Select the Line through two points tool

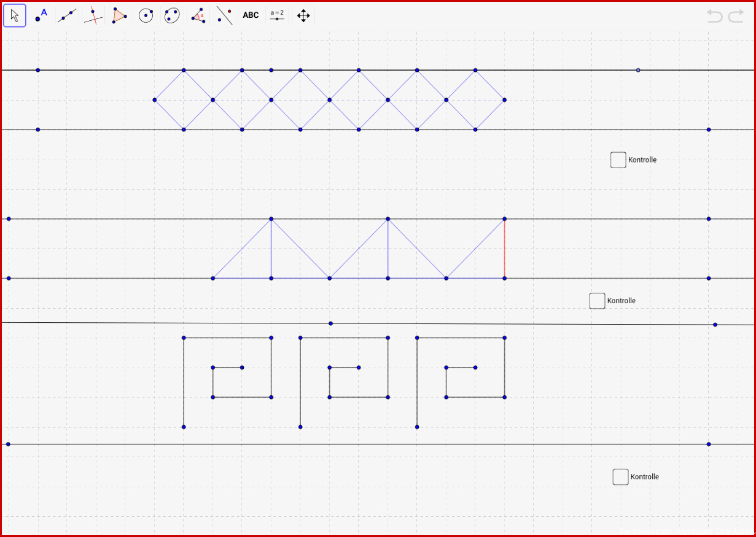(68, 15)
